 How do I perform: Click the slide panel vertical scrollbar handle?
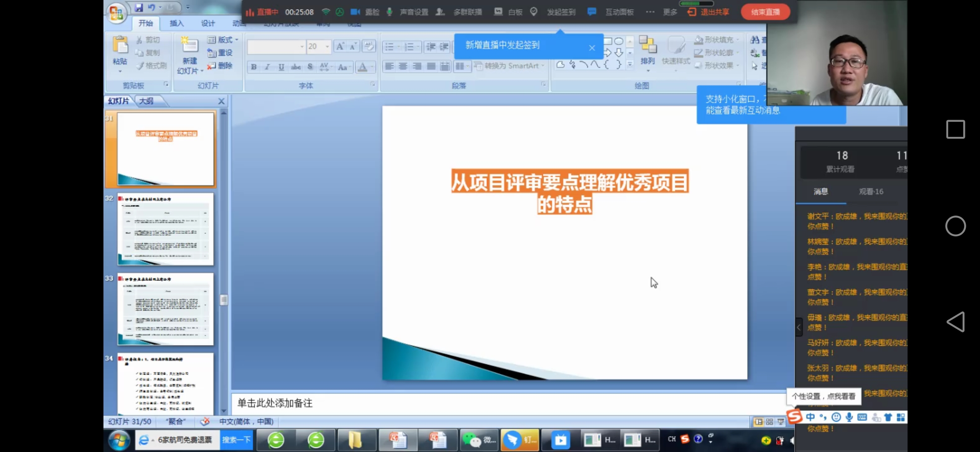[224, 300]
